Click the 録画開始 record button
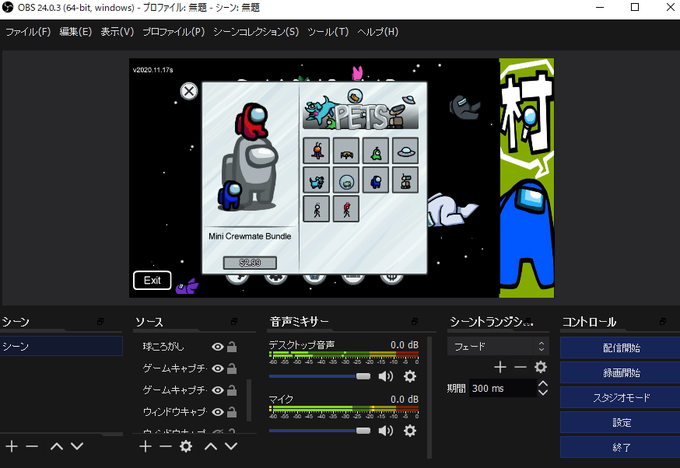 click(621, 373)
